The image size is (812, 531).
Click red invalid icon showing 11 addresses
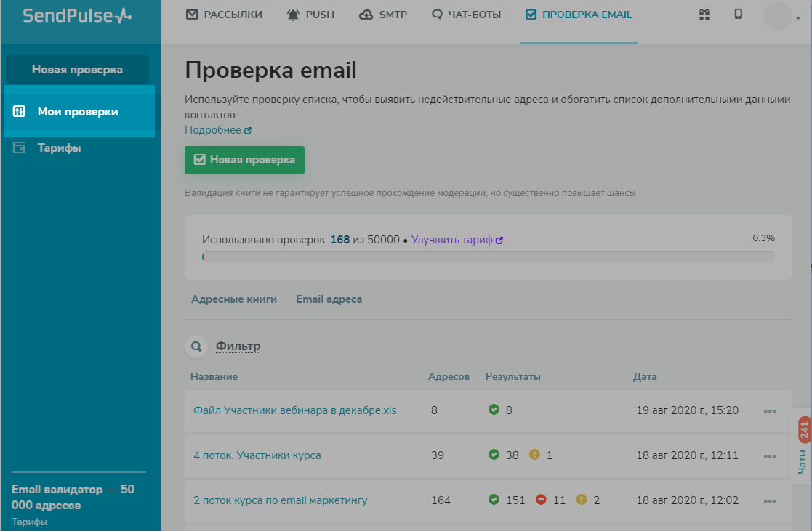(x=541, y=500)
